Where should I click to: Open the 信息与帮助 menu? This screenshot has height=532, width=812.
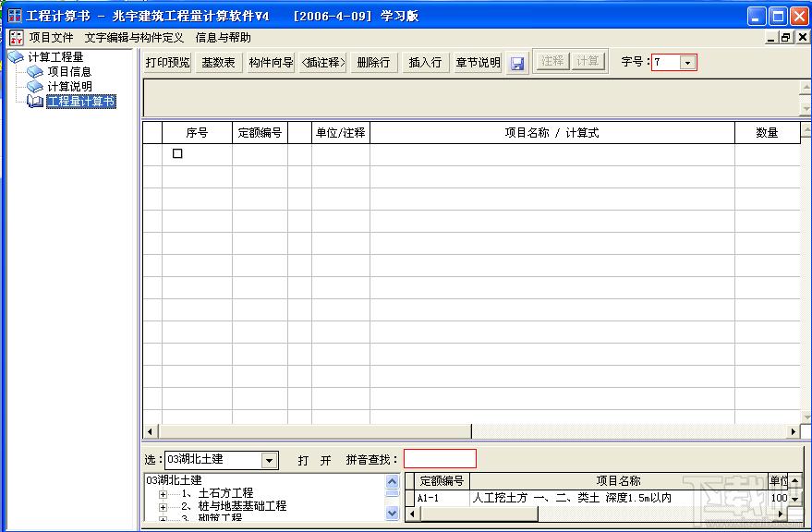(x=224, y=37)
